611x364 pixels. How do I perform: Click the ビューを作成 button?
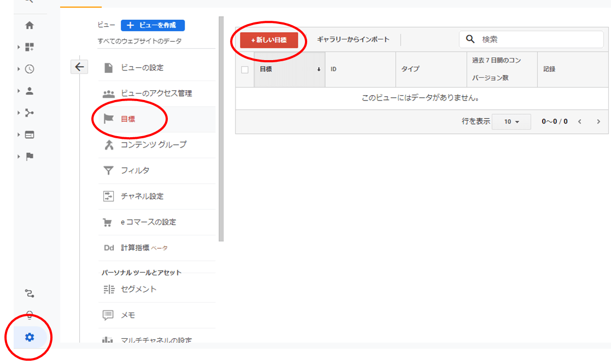pos(152,25)
